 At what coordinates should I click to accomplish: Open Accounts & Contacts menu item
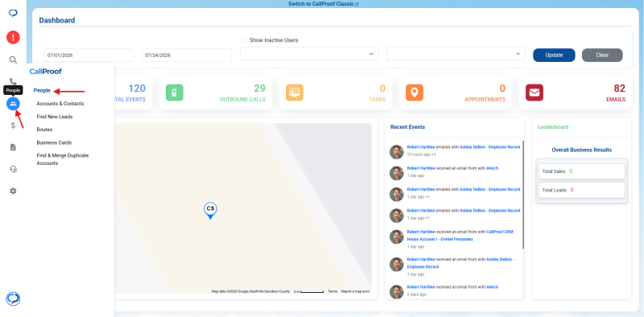(x=60, y=104)
